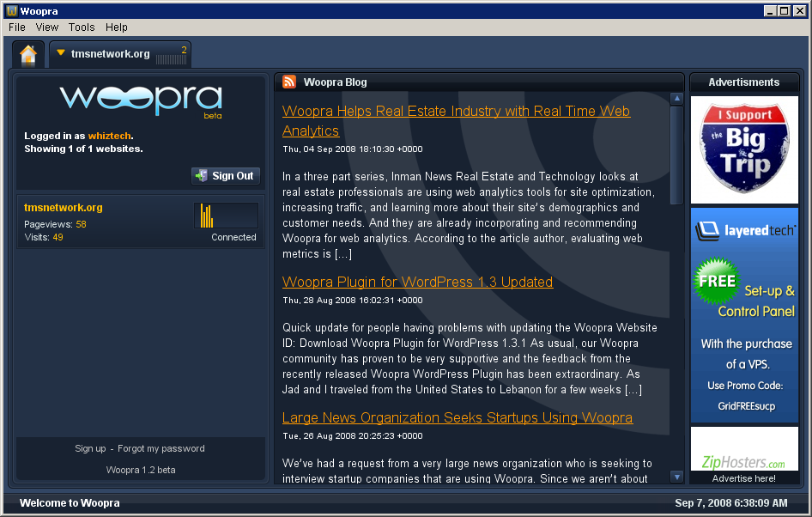The height and width of the screenshot is (517, 812).
Task: Click the orange RSS feed icon
Action: coord(289,82)
